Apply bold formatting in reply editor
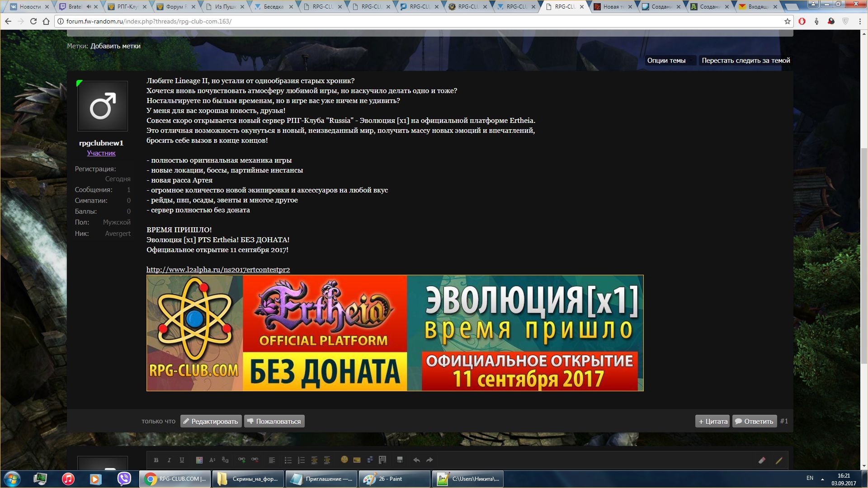 [x=156, y=460]
